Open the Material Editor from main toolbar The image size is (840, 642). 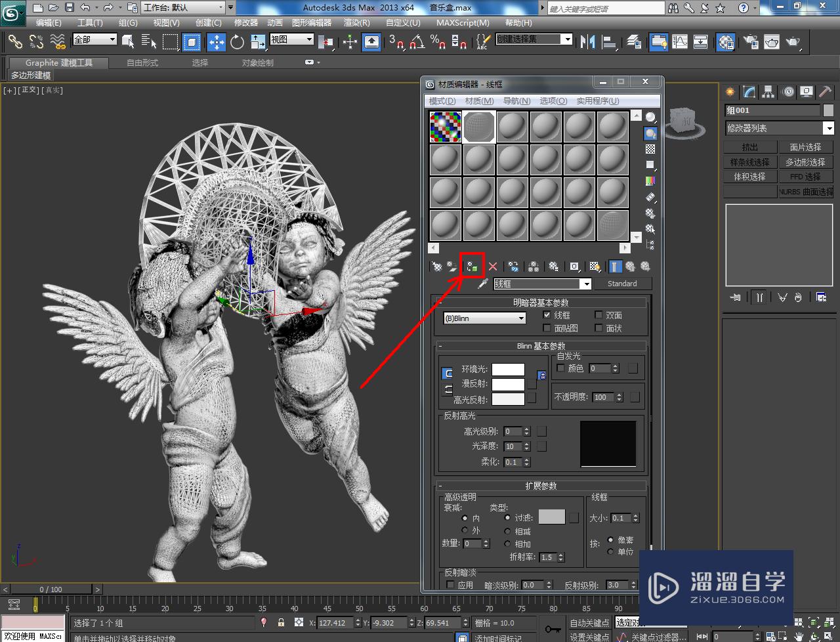[725, 42]
